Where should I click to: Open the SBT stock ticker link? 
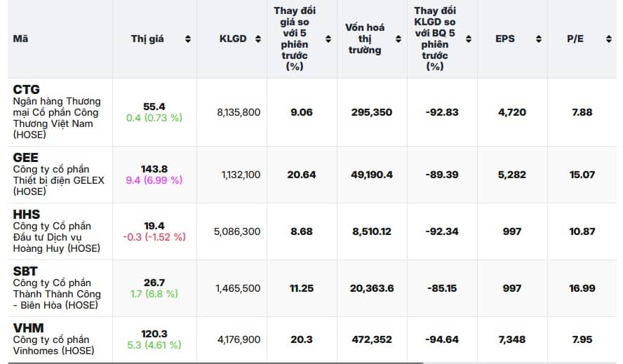(x=25, y=271)
